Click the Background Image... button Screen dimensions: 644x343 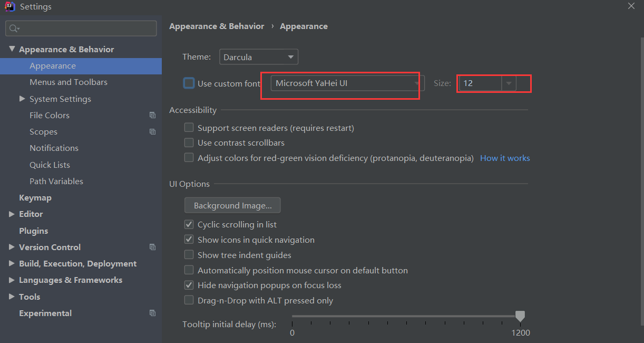coord(232,205)
